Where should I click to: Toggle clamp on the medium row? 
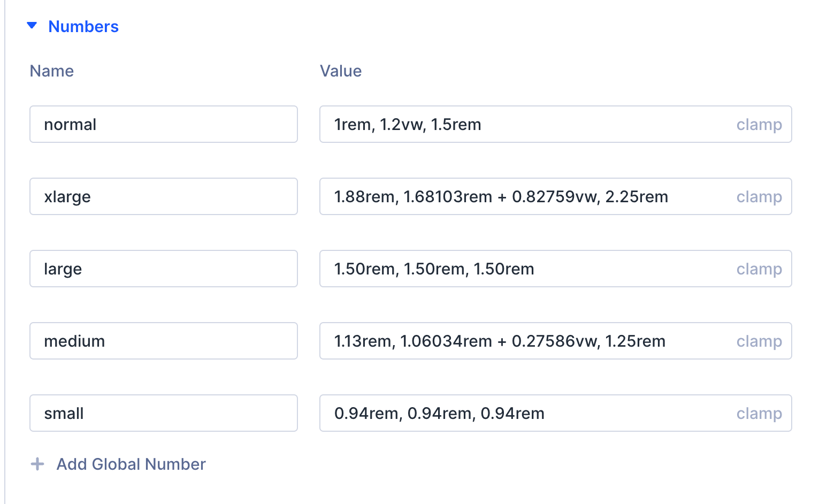point(759,341)
